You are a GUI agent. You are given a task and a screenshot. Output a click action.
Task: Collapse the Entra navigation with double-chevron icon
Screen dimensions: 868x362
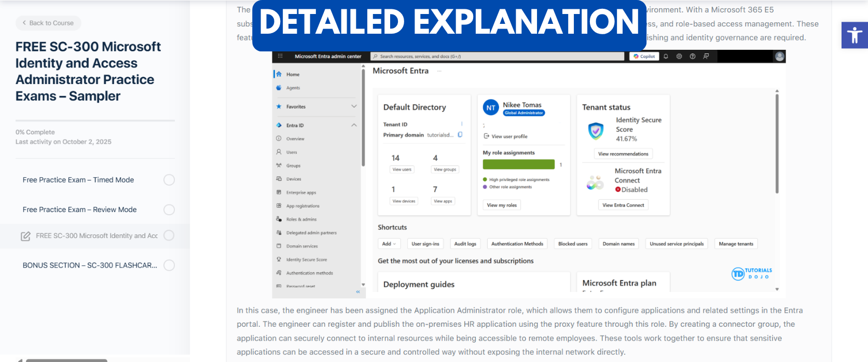(358, 292)
